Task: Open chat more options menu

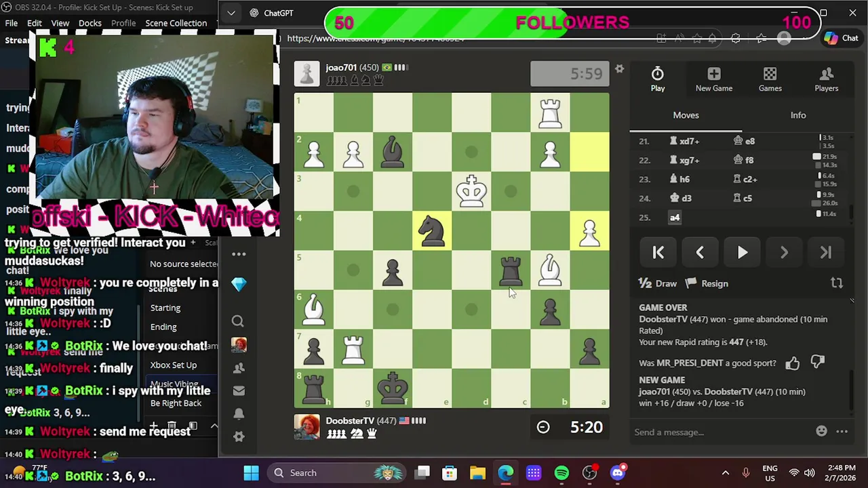Action: point(842,431)
